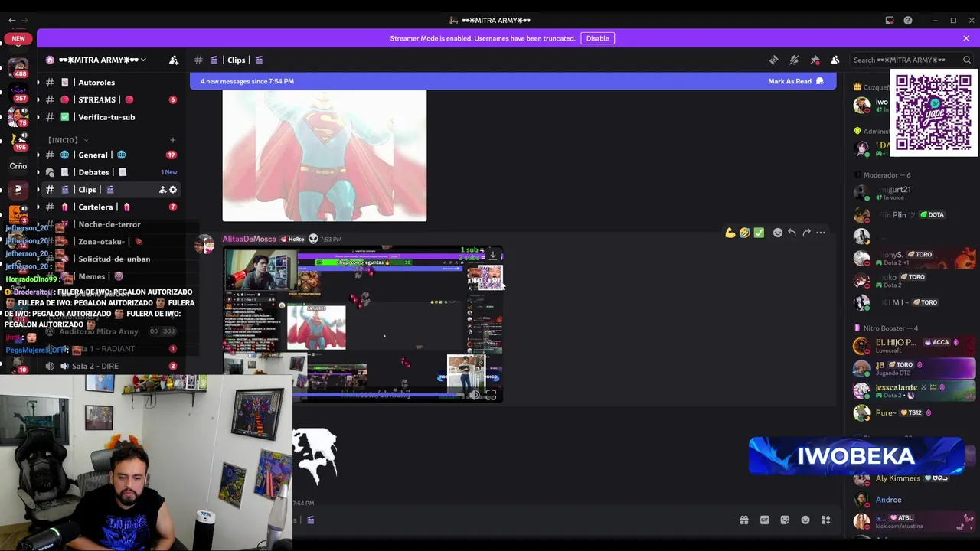The height and width of the screenshot is (551, 980).
Task: Click Mark As Read button
Action: click(x=795, y=81)
